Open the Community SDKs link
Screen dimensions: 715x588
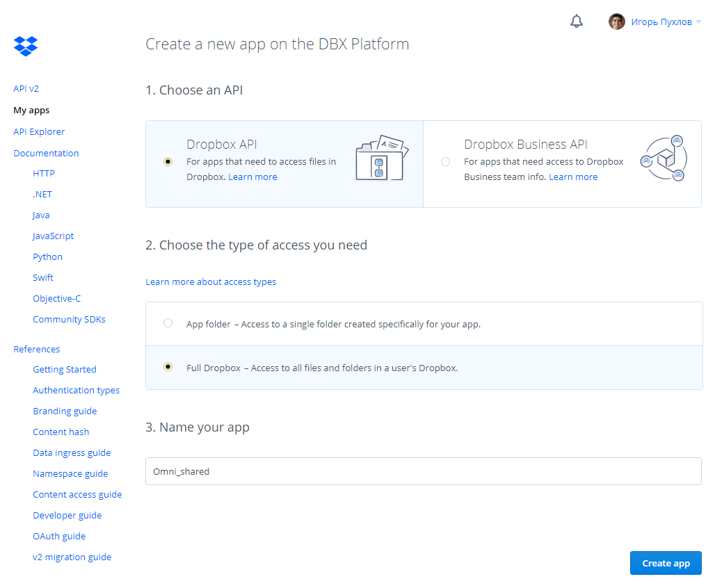(69, 320)
